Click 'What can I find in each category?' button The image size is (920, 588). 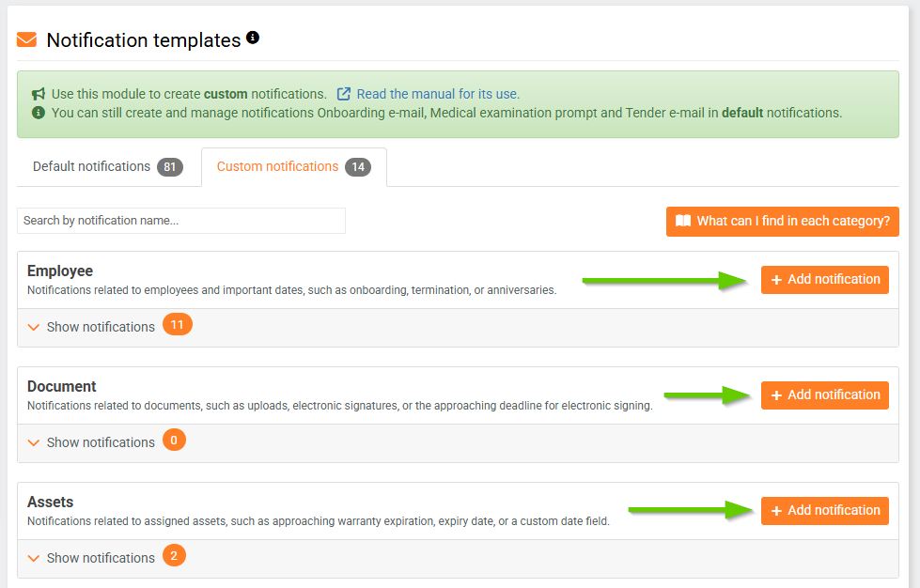[782, 222]
